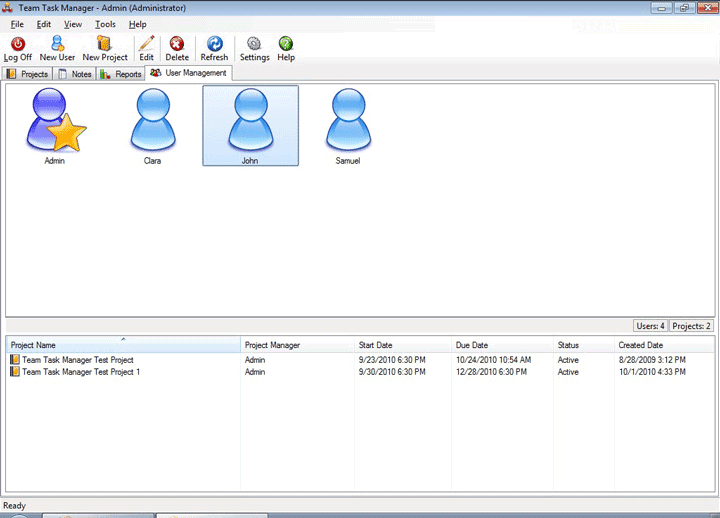Image resolution: width=720 pixels, height=518 pixels.
Task: Select the Clara user icon
Action: point(152,124)
